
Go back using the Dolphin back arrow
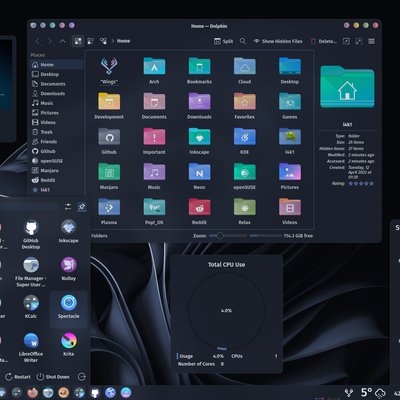38,41
